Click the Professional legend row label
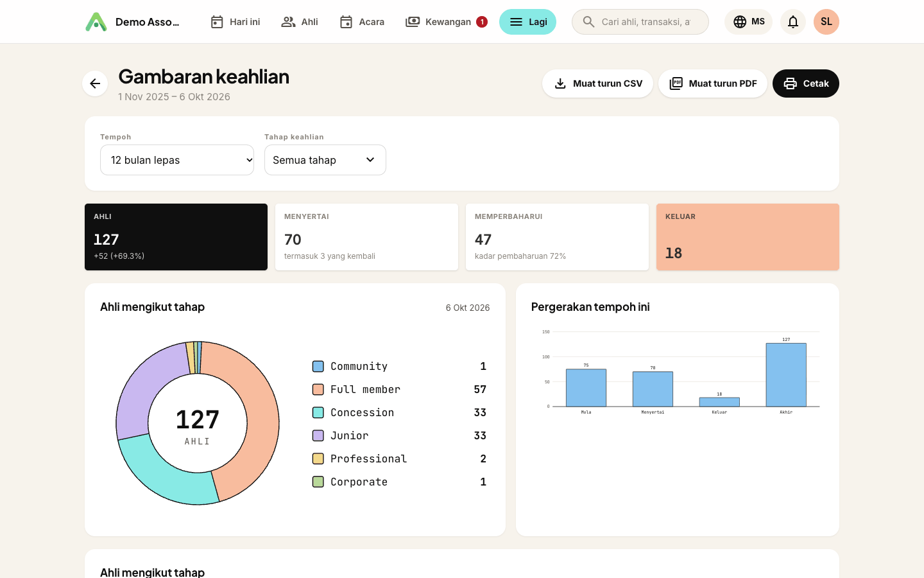 [x=369, y=459]
